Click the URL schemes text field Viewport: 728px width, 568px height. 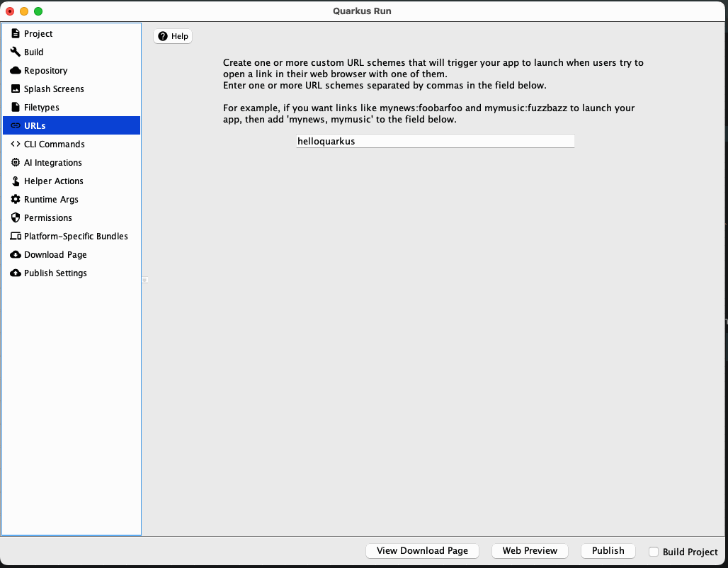[435, 141]
